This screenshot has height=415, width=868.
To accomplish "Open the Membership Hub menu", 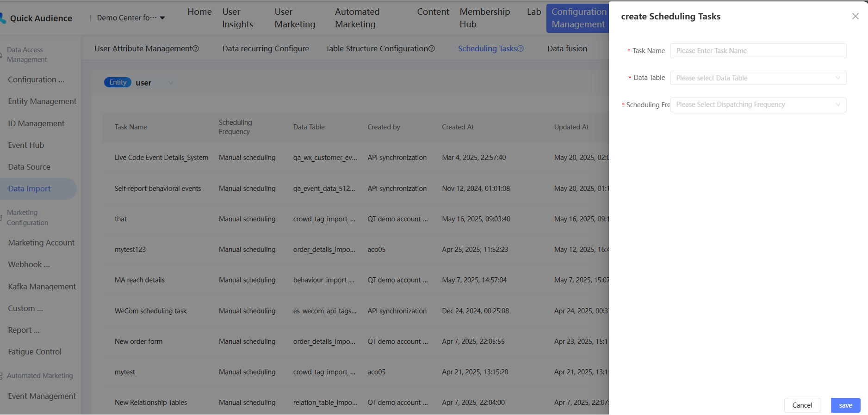I will pyautogui.click(x=484, y=18).
